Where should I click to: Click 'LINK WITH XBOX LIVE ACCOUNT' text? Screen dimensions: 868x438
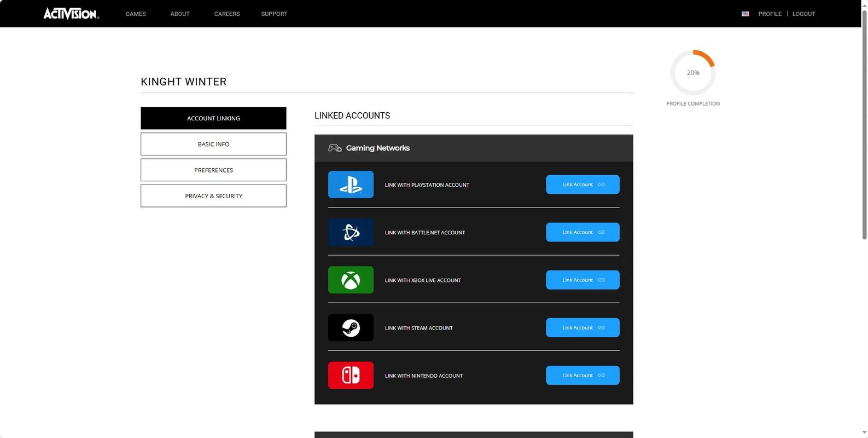click(423, 280)
